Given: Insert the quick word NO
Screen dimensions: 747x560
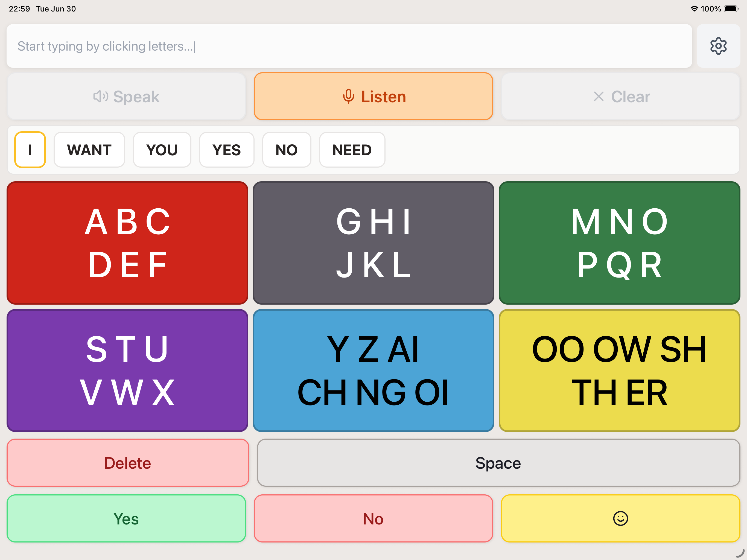Looking at the screenshot, I should pos(287,150).
